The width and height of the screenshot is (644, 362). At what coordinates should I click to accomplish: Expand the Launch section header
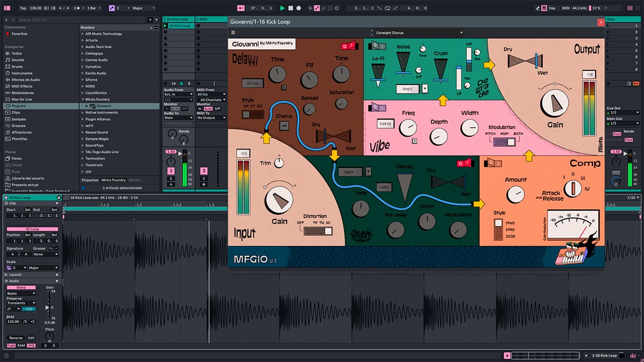pos(32,275)
